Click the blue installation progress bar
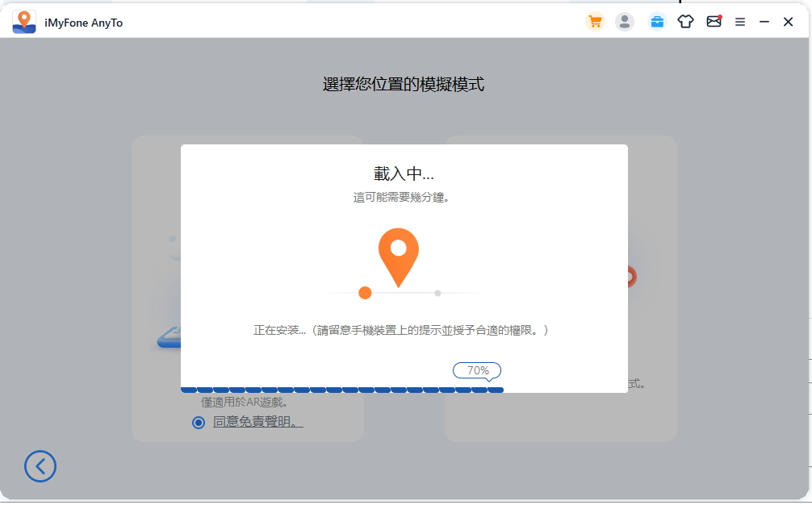 (x=341, y=390)
